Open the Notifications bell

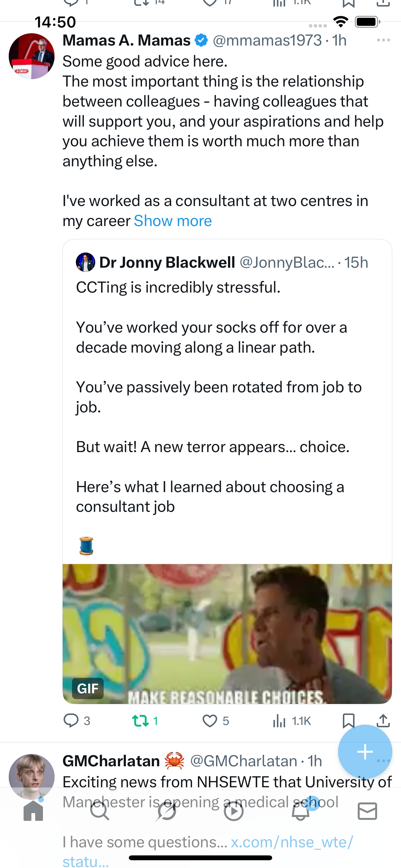coord(300,811)
